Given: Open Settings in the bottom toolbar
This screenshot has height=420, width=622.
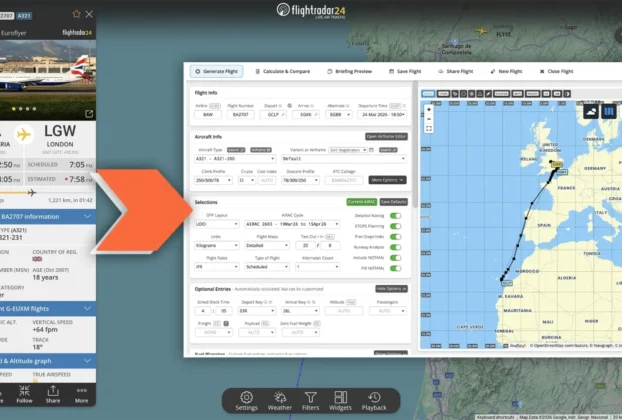Looking at the screenshot, I should (x=246, y=400).
